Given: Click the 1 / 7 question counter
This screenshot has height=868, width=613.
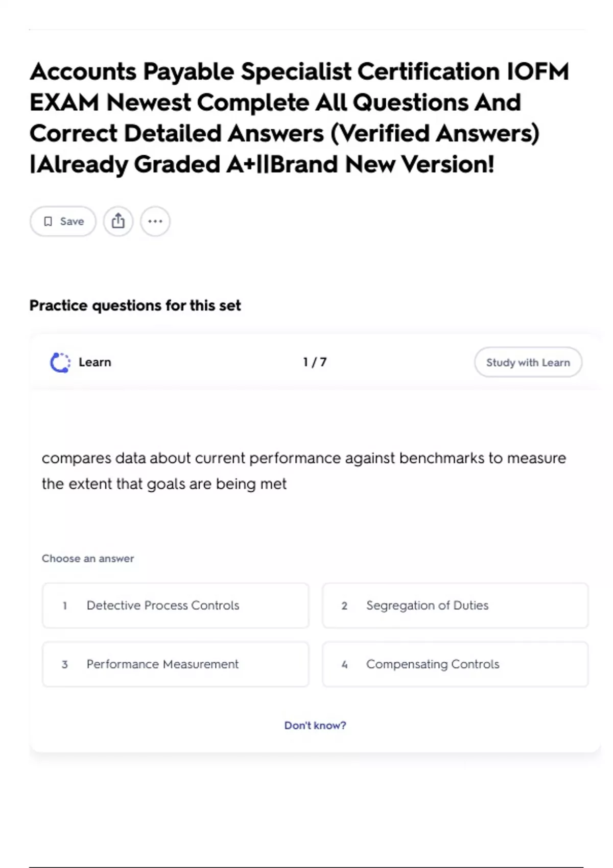Looking at the screenshot, I should click(x=315, y=362).
